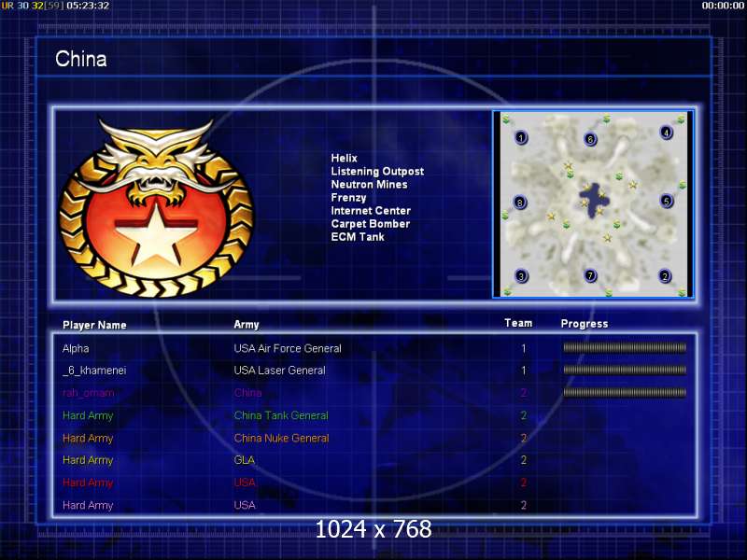Select start position 8 on the map

[x=520, y=203]
